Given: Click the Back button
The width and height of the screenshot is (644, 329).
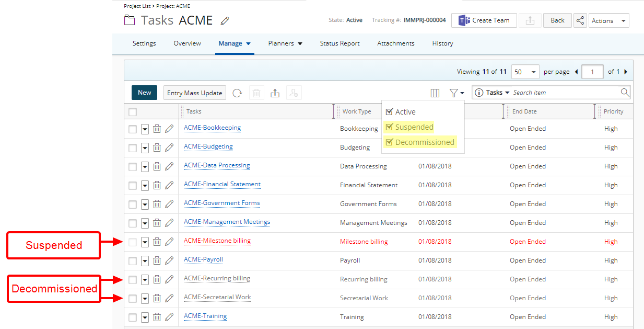Looking at the screenshot, I should [x=557, y=20].
